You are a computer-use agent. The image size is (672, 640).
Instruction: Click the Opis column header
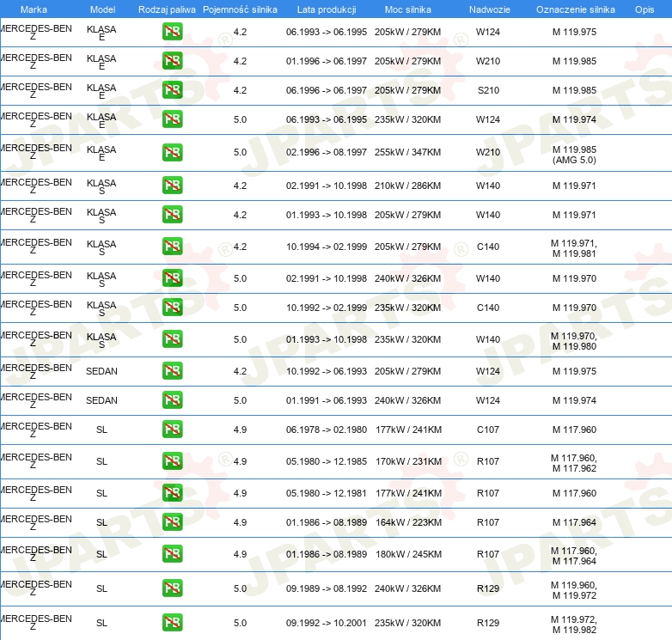click(644, 9)
